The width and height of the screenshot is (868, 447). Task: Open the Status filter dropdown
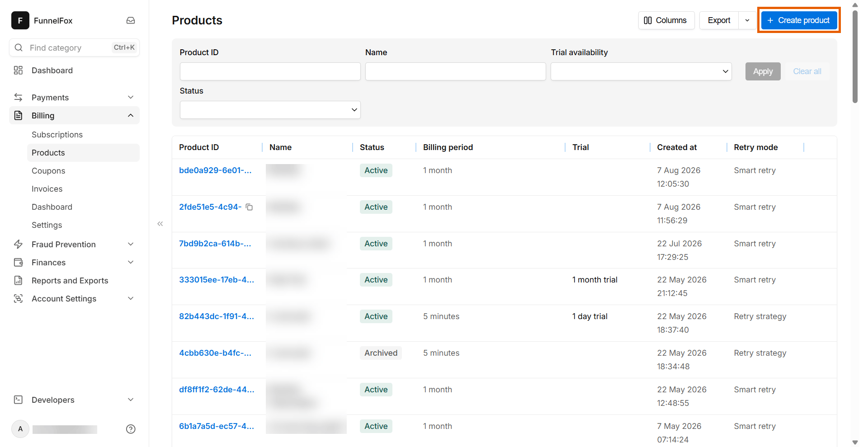pos(270,110)
